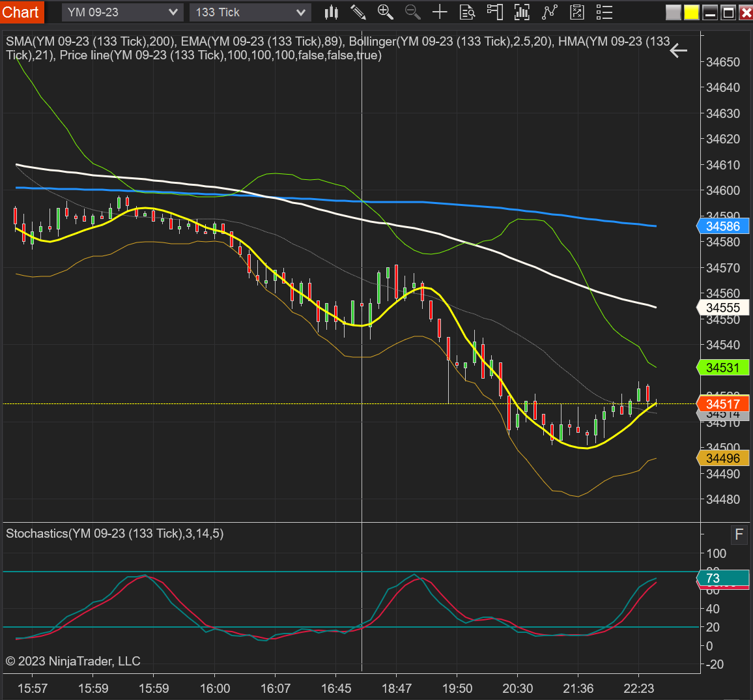Click the zoom in magnifier
The width and height of the screenshot is (753, 700).
click(385, 12)
